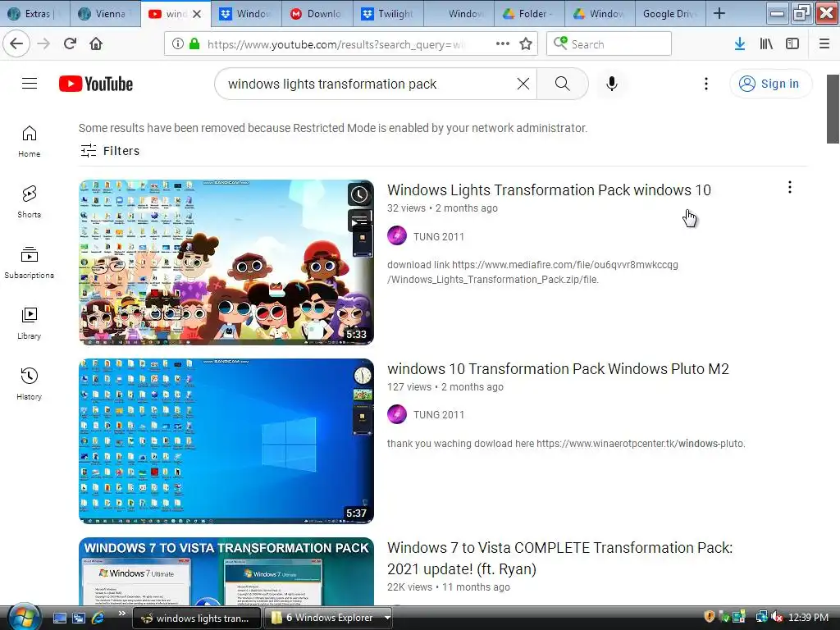Go to browser home page

pyautogui.click(x=96, y=44)
